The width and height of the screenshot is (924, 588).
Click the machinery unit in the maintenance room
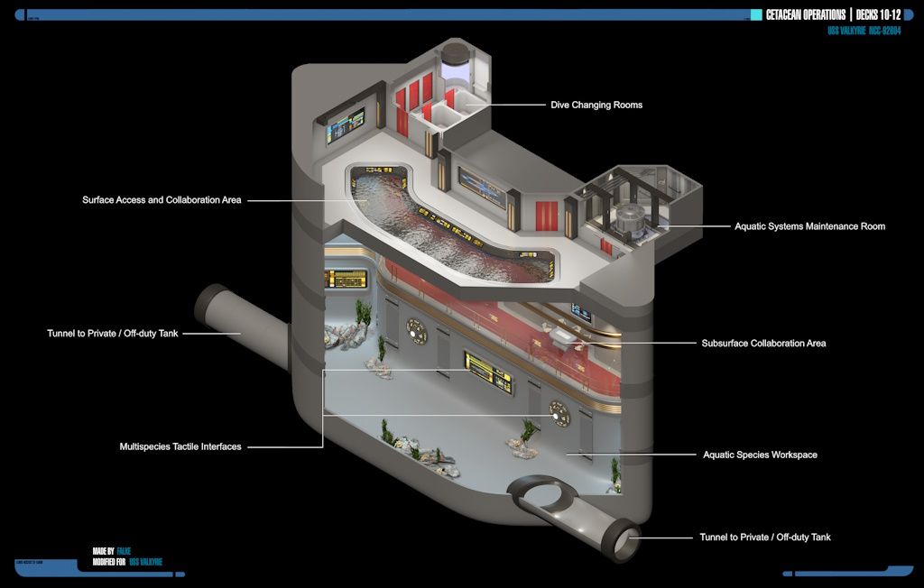tap(628, 219)
